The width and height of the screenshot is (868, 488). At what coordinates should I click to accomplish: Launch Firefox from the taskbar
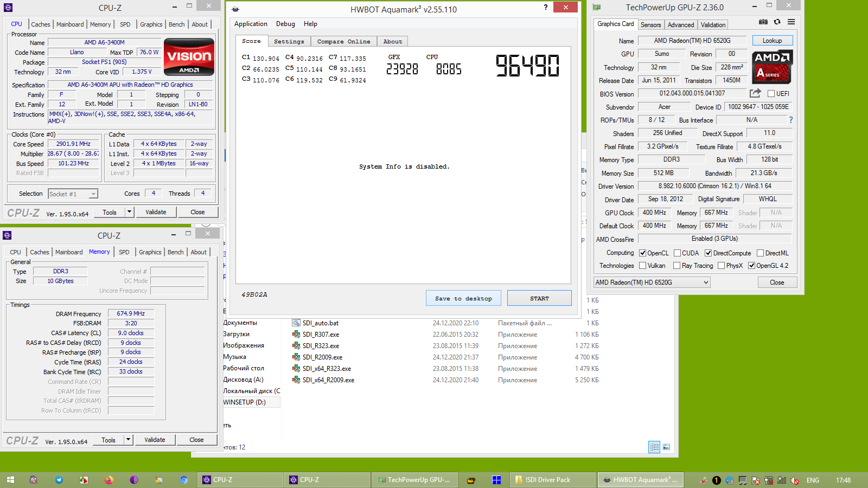click(x=109, y=480)
